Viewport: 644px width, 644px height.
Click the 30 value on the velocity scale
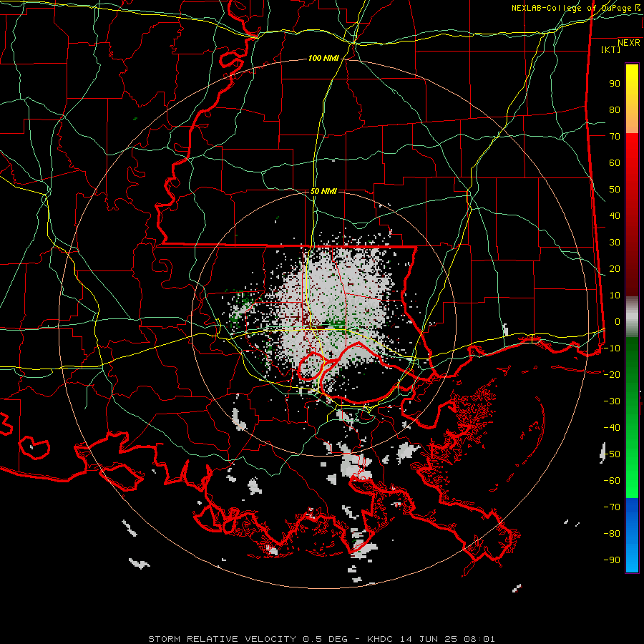[x=615, y=243]
